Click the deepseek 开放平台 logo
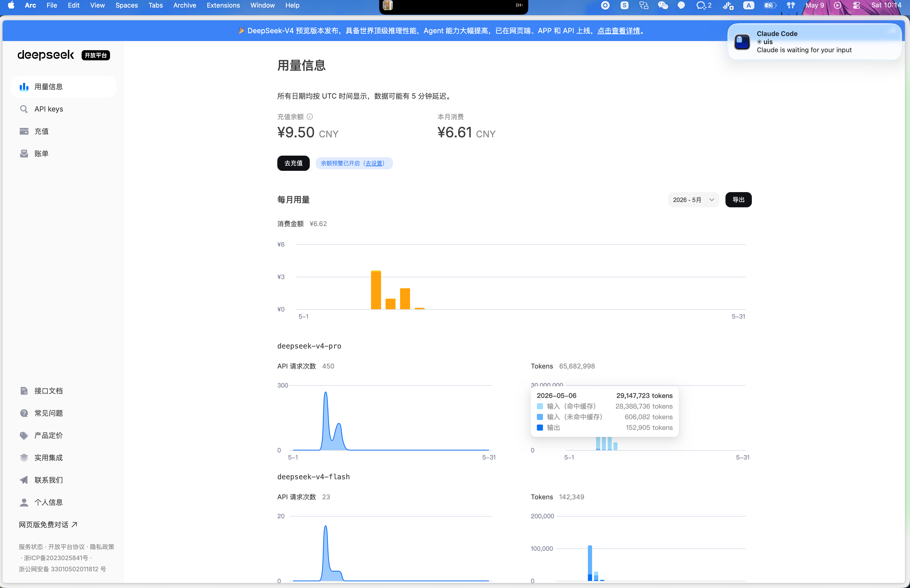Viewport: 910px width, 588px height. 64,55
